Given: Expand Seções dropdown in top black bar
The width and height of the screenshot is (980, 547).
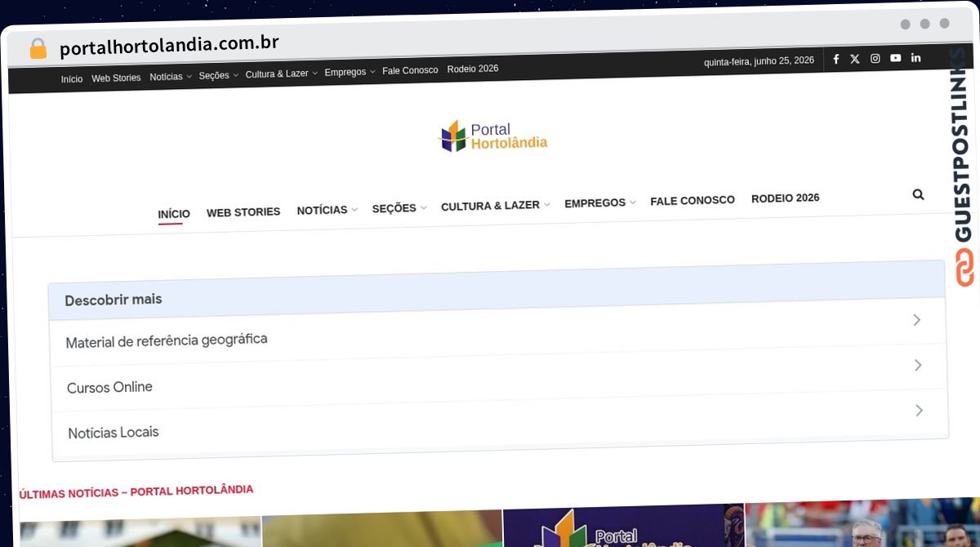Looking at the screenshot, I should [x=218, y=75].
